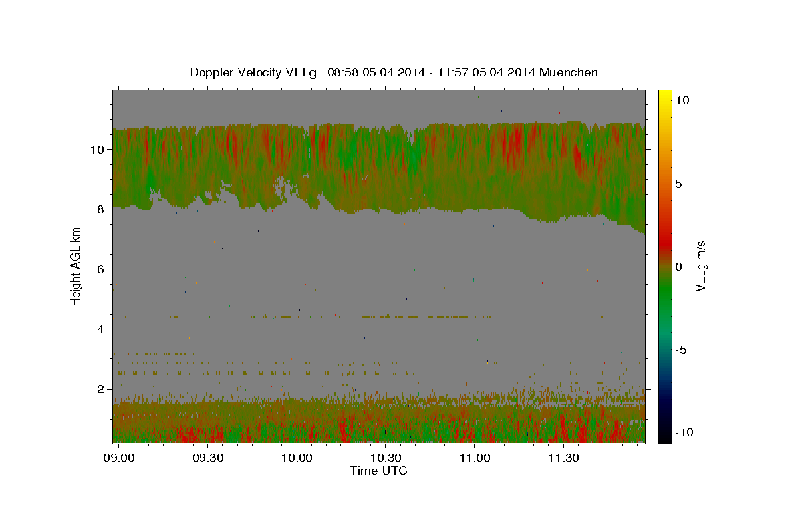Viewport: 798px width, 532px height.
Task: Click the '10:30' time tick label
Action: pyautogui.click(x=386, y=458)
